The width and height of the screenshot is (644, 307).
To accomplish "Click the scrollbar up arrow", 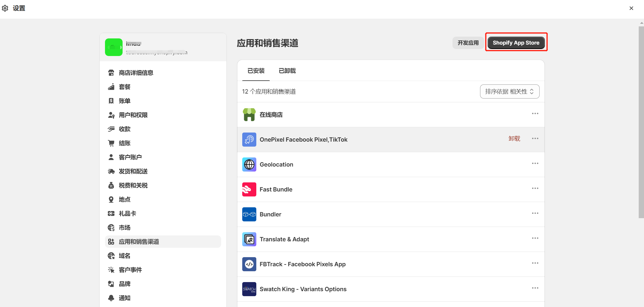I will (641, 23).
